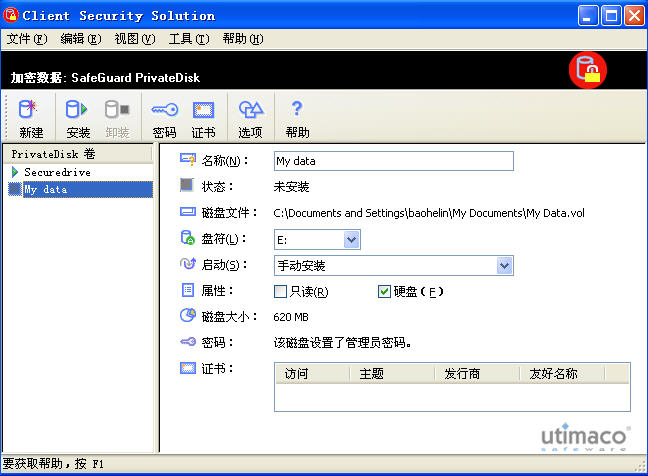Open the 帮助(H) menu

coord(243,39)
